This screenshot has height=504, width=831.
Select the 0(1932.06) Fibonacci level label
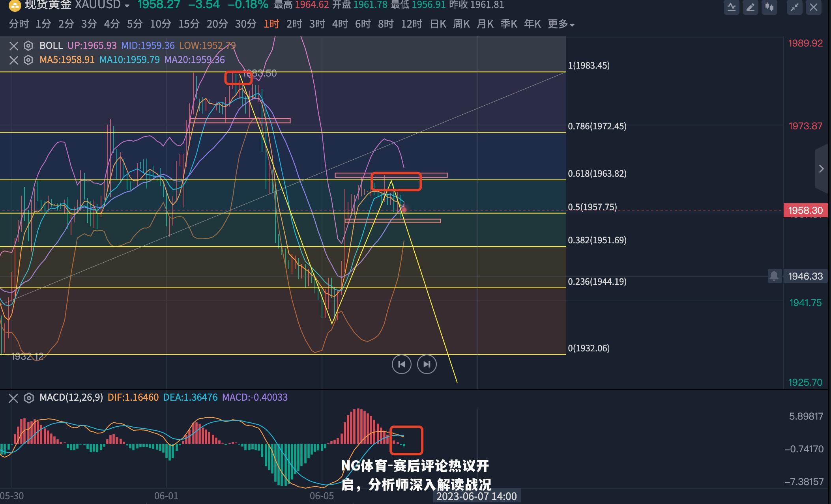tap(589, 348)
